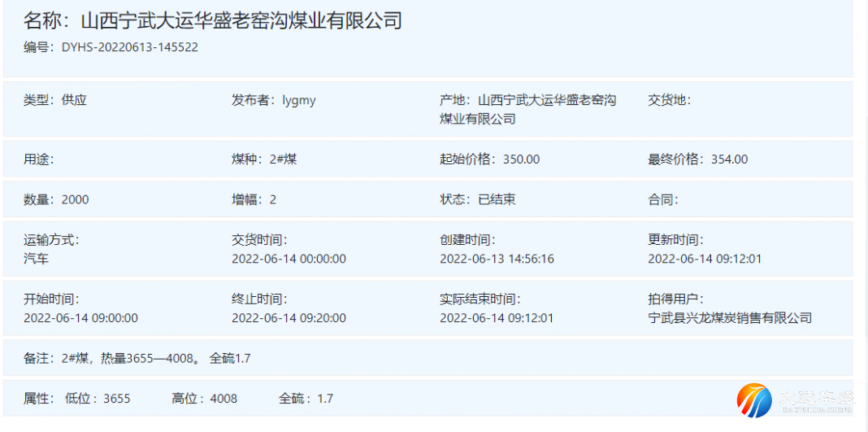Click the final price 354.00
Image resolution: width=868 pixels, height=432 pixels.
click(729, 159)
